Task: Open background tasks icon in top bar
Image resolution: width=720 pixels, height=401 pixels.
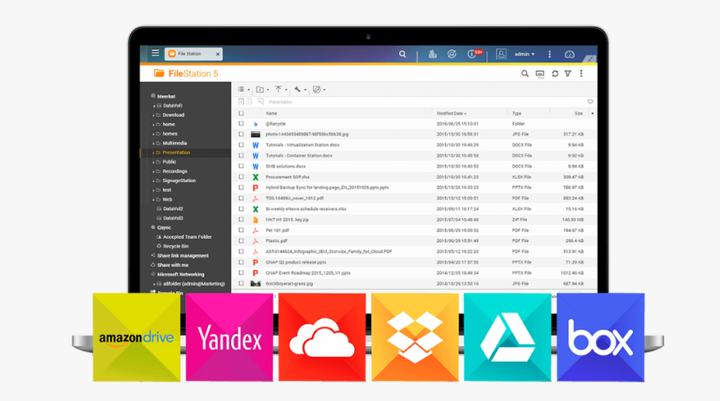Action: (432, 54)
